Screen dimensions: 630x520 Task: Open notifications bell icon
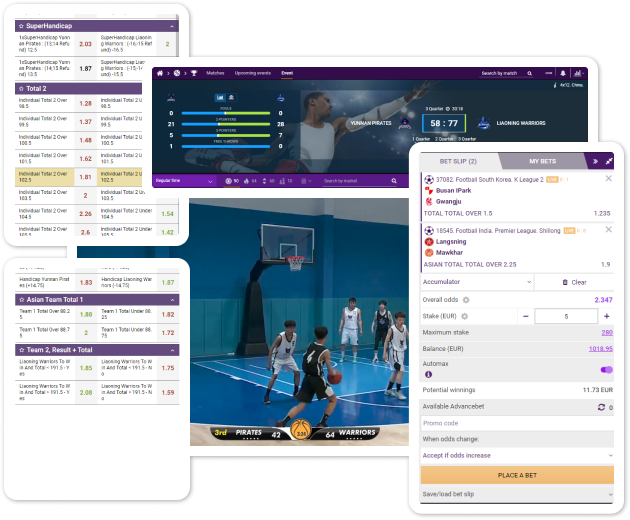click(563, 73)
